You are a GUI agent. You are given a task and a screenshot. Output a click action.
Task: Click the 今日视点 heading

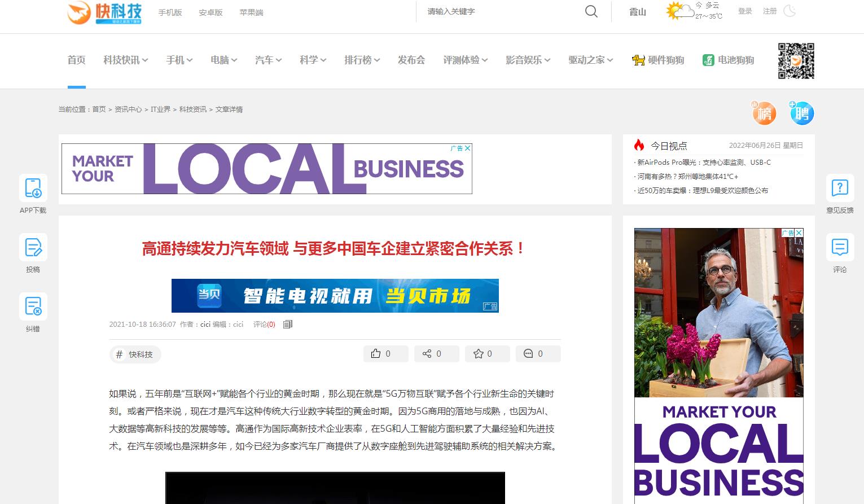click(669, 146)
